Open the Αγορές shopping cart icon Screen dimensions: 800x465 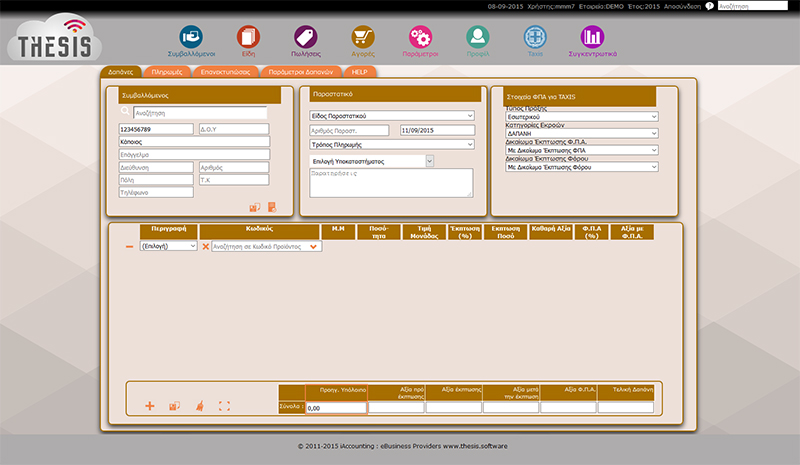tap(363, 38)
